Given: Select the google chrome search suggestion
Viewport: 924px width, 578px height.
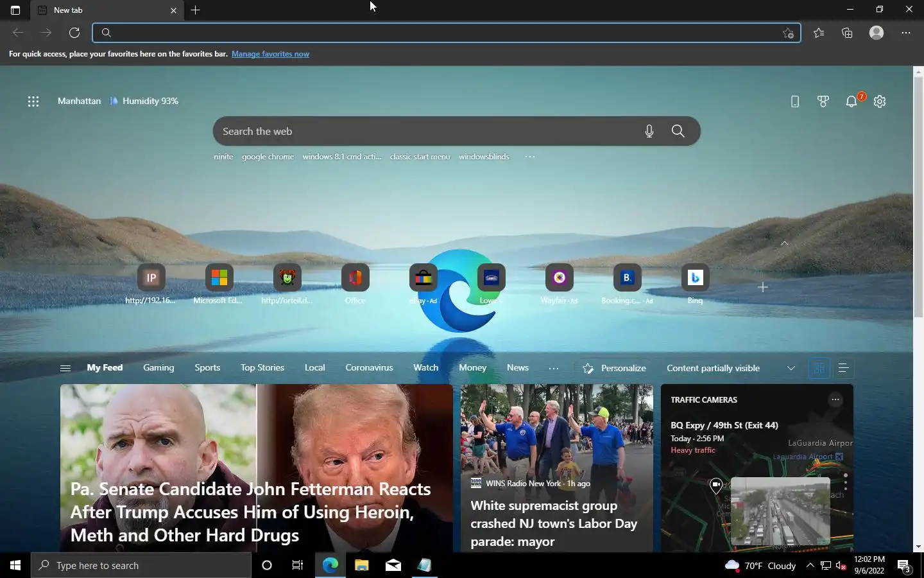Looking at the screenshot, I should pyautogui.click(x=268, y=157).
